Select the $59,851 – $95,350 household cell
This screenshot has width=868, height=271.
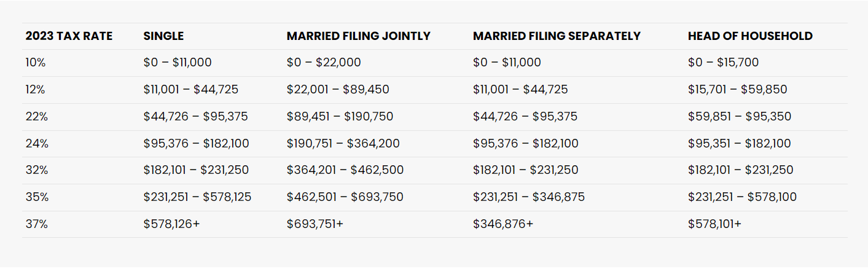click(x=740, y=117)
